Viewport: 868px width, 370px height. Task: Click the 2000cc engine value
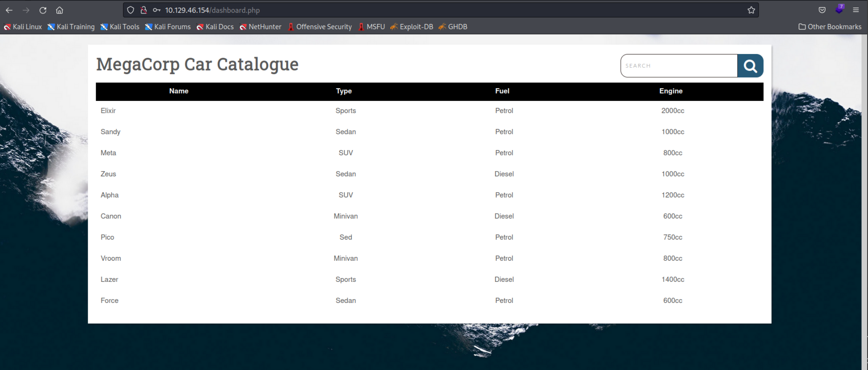673,111
